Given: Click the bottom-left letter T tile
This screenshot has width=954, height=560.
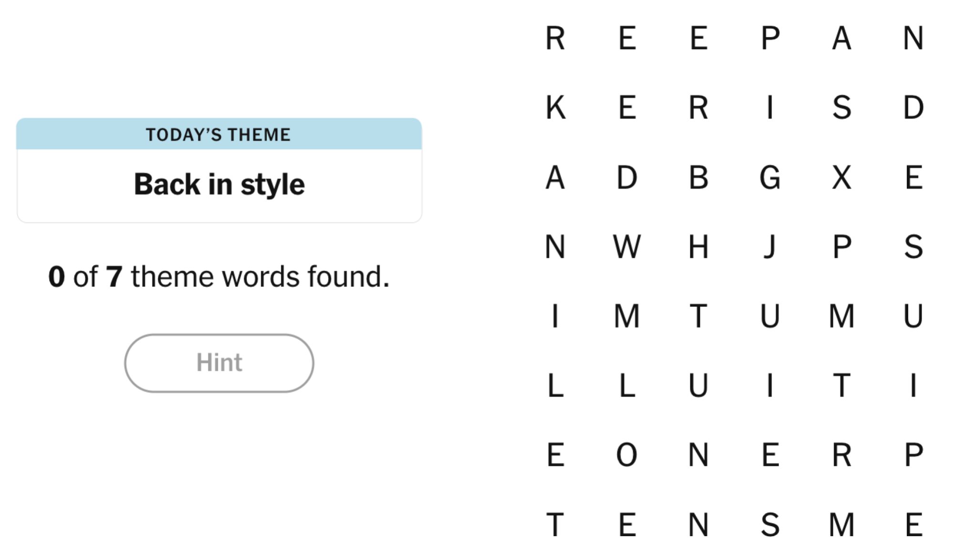Looking at the screenshot, I should 555,524.
